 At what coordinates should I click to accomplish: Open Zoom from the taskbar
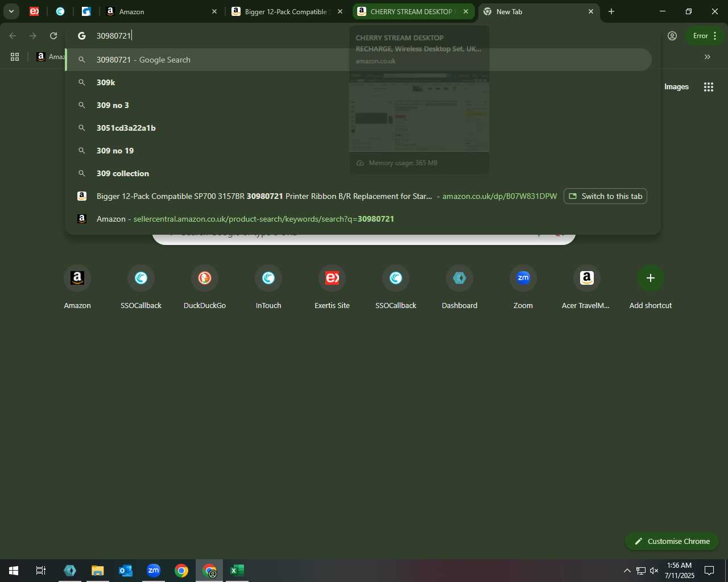[154, 571]
